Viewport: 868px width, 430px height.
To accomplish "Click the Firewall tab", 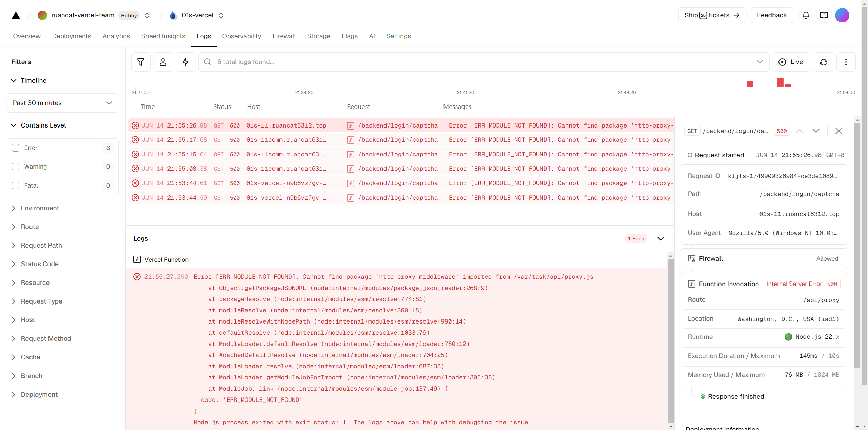I will pos(284,36).
